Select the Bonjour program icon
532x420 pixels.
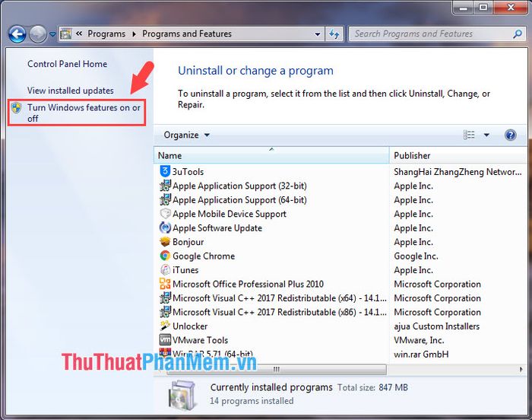click(x=166, y=242)
